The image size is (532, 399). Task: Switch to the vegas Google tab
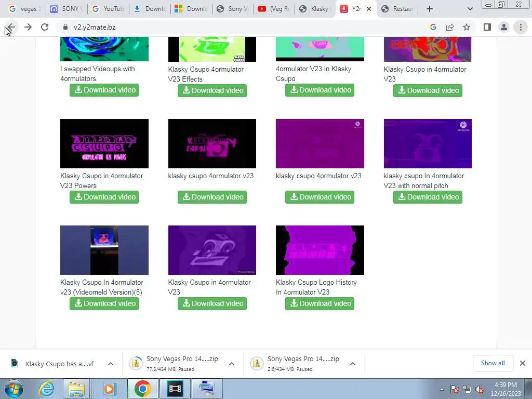point(24,9)
